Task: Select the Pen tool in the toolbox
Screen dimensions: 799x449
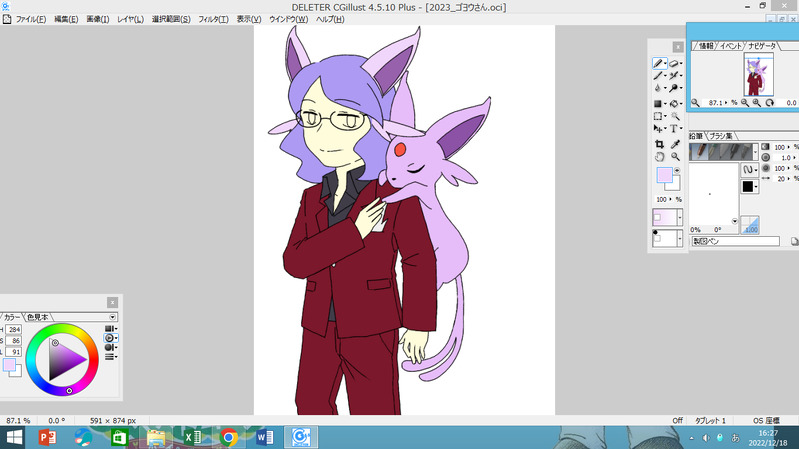Action: coord(658,63)
